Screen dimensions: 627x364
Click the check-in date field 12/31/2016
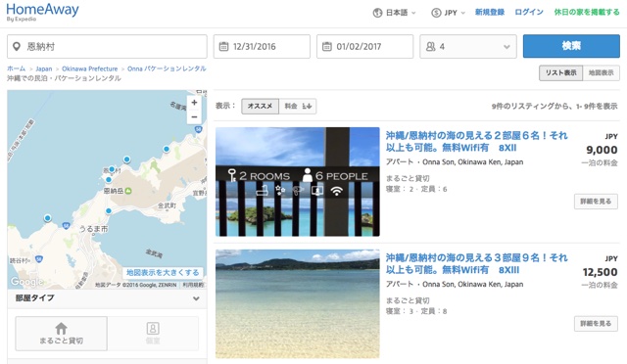(262, 46)
